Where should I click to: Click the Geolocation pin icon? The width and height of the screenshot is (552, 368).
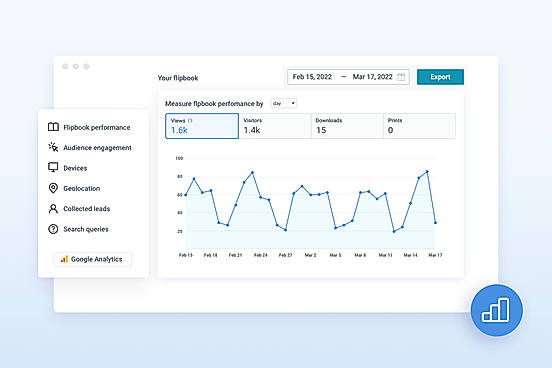coord(53,188)
